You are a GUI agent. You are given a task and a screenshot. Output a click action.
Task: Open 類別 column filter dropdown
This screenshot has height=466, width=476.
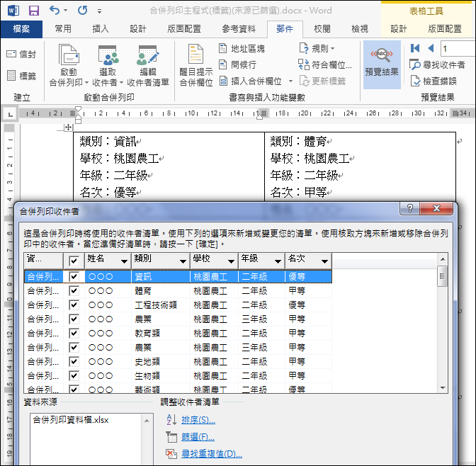[x=183, y=261]
